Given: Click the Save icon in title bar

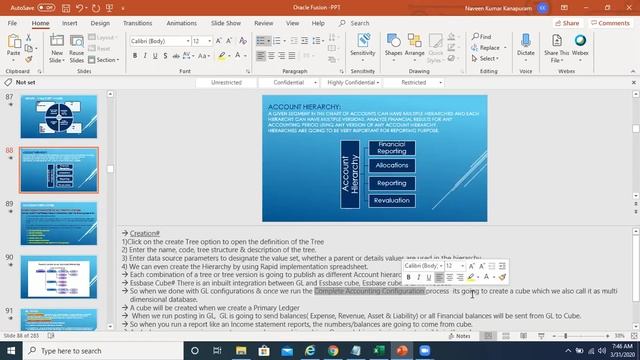Looking at the screenshot, I should [66, 8].
